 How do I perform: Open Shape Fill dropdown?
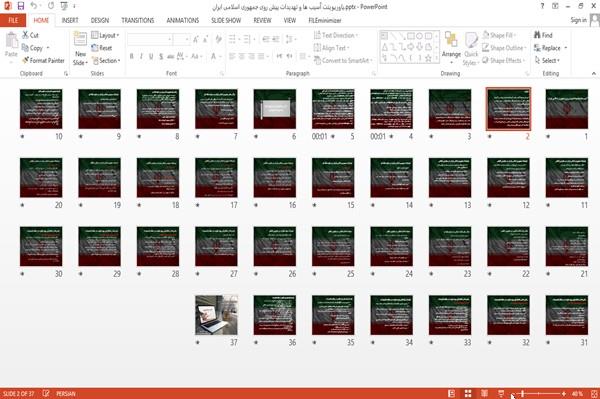499,35
